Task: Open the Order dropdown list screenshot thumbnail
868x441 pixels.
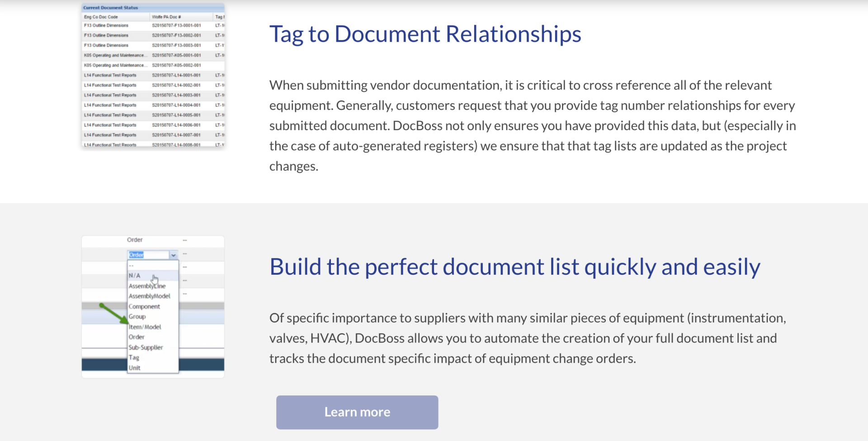Action: pos(153,306)
